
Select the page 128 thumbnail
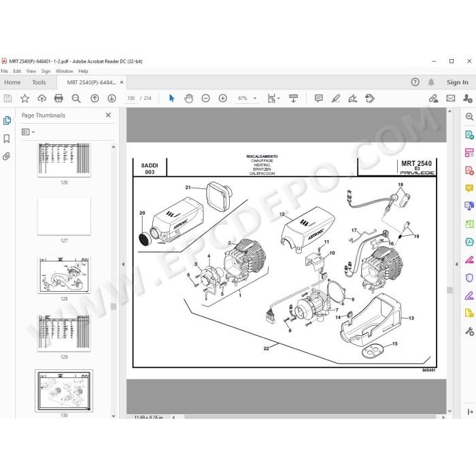pos(64,275)
